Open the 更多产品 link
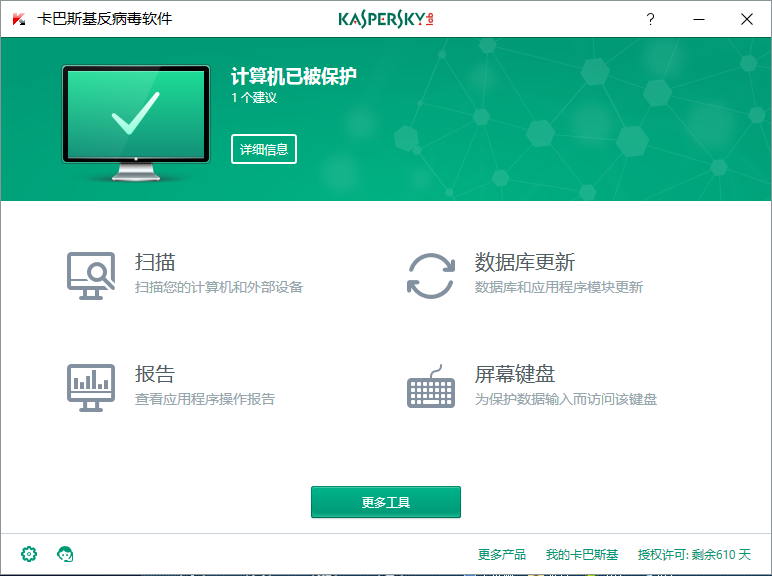The width and height of the screenshot is (772, 576). pos(502,555)
